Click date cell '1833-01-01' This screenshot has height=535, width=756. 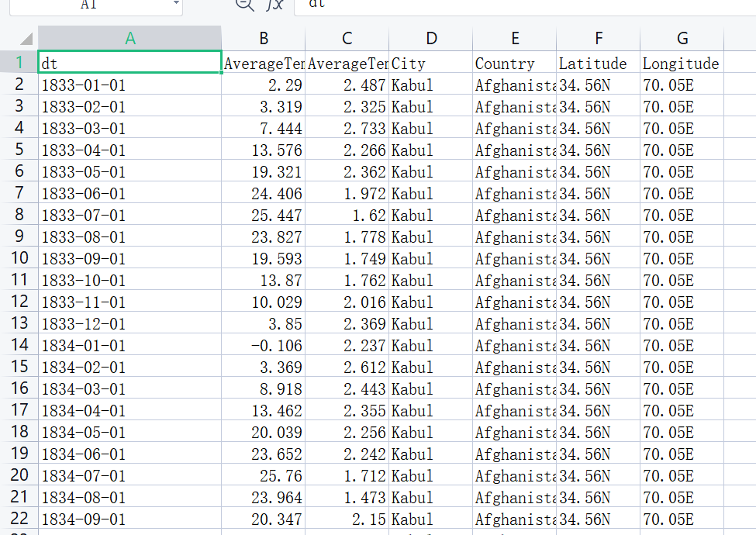[x=129, y=85]
